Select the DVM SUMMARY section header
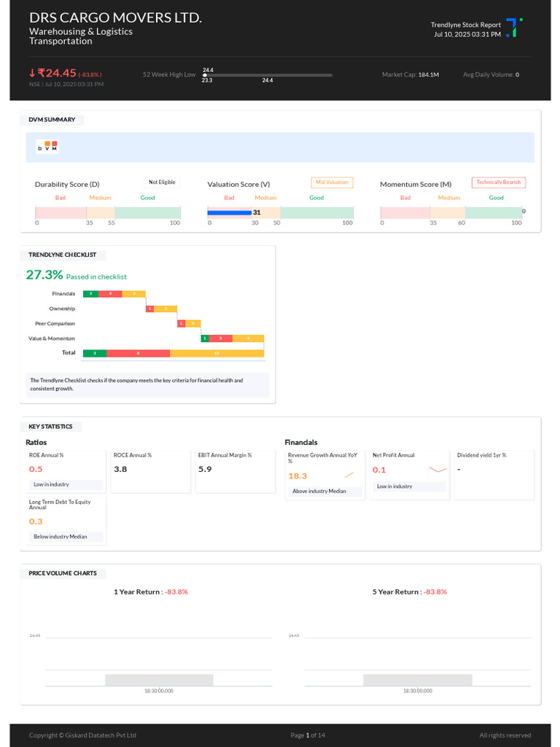This screenshot has height=747, width=560. [x=52, y=120]
